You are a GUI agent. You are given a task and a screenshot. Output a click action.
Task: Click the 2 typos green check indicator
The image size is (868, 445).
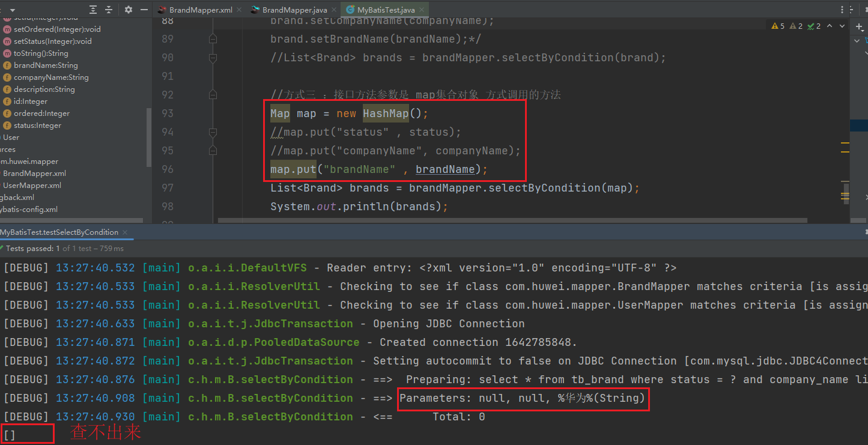coord(815,26)
